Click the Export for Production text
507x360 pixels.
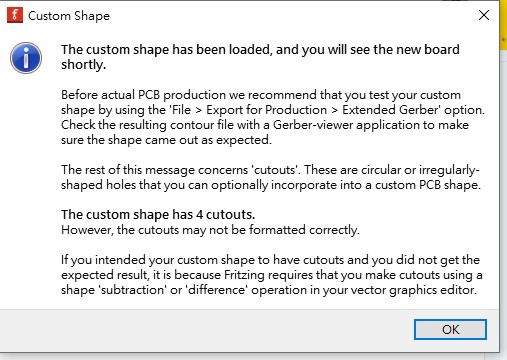[x=266, y=110]
